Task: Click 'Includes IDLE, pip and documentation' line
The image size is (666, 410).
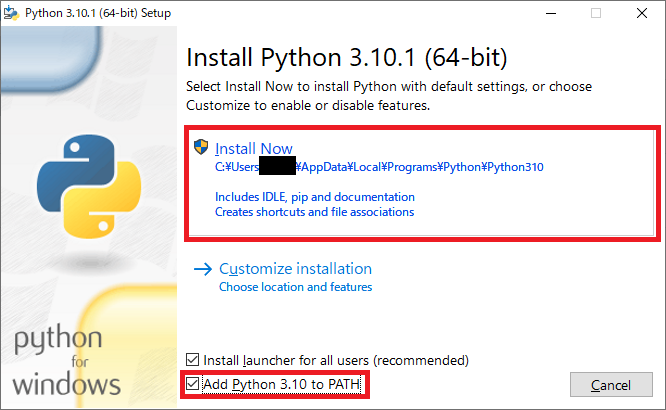Action: (315, 197)
